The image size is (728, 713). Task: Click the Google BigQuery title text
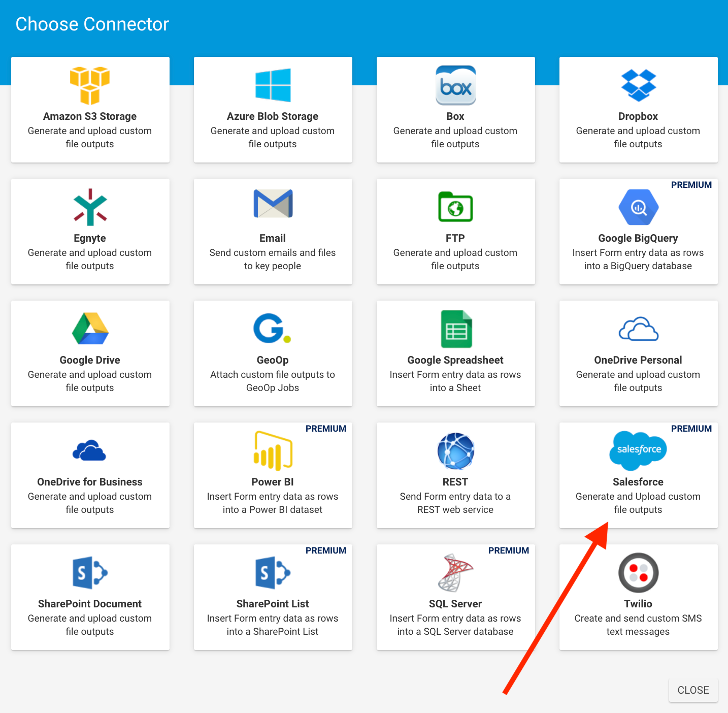click(x=638, y=238)
